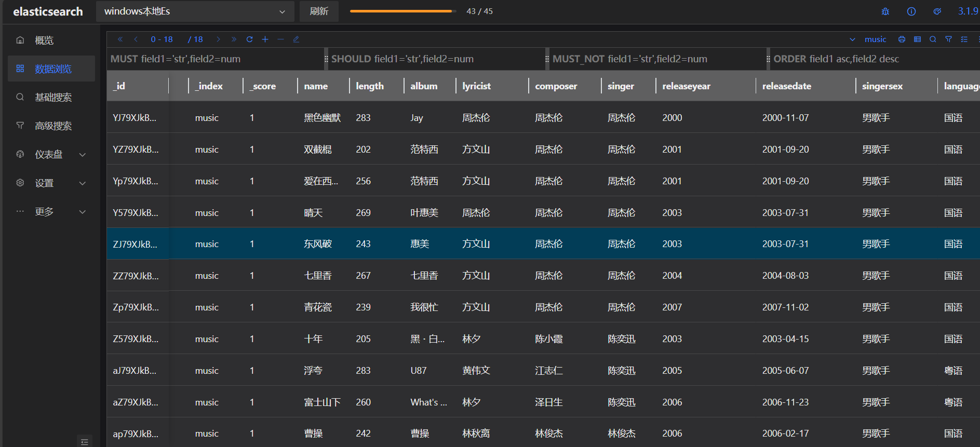Click the song name 东风破
The height and width of the screenshot is (447, 980).
(318, 244)
